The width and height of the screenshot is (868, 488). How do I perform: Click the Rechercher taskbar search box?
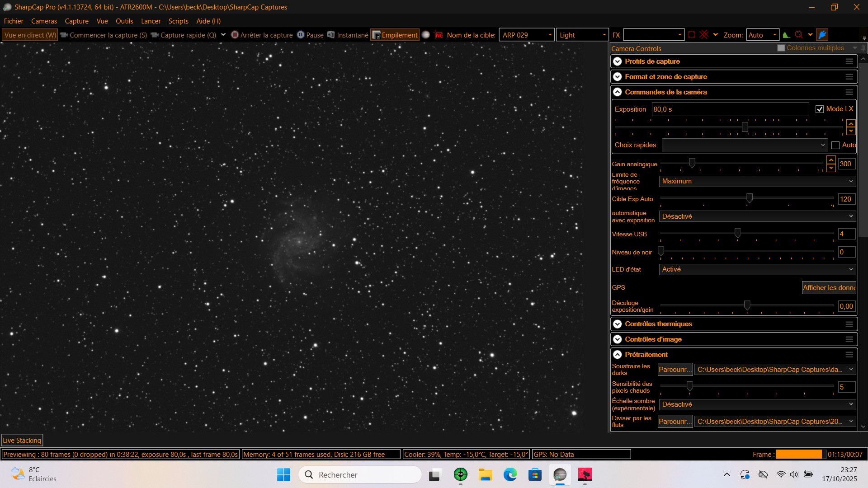click(x=360, y=474)
